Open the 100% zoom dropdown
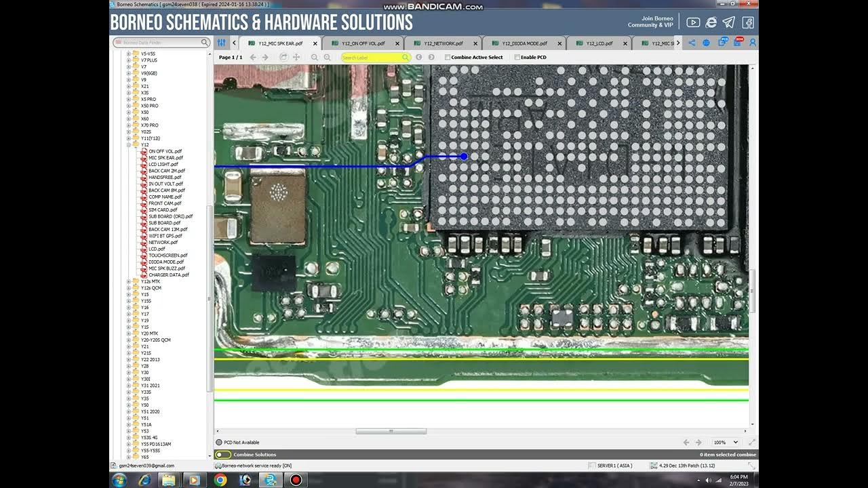Screen dimensions: 868x488 point(726,443)
